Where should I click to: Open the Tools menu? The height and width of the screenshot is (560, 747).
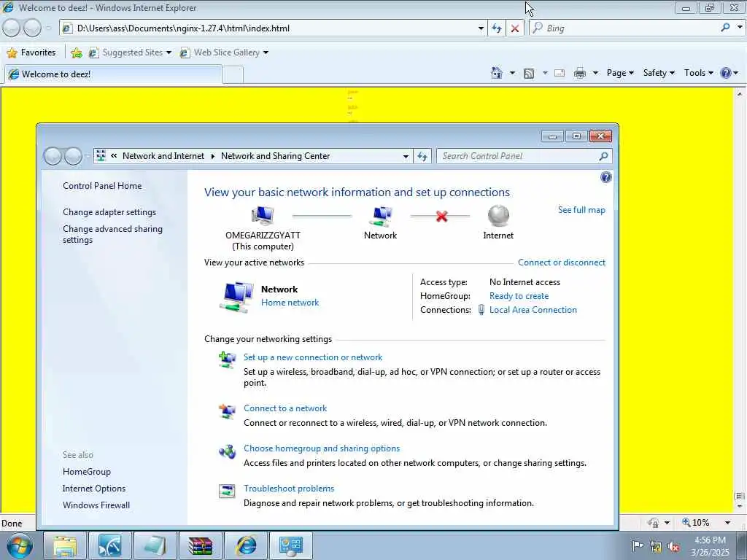pos(698,73)
